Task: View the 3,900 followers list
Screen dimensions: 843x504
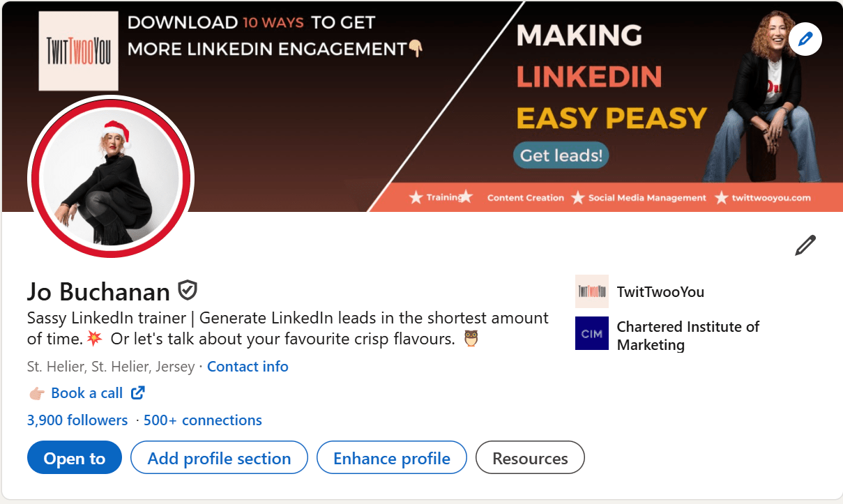Action: point(77,420)
